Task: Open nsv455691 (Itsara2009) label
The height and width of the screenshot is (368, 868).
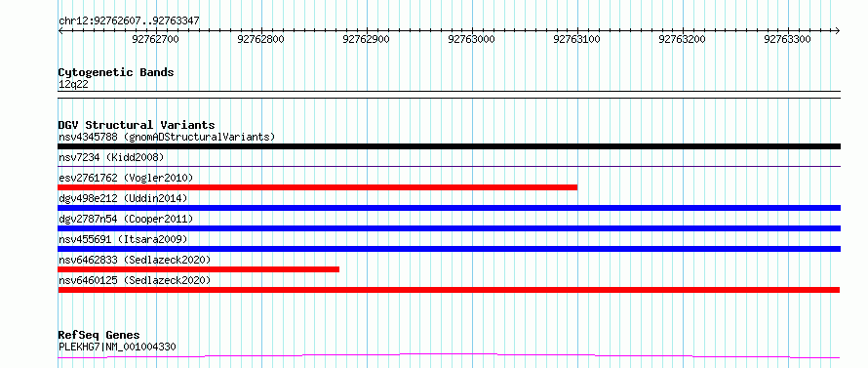Action: [123, 239]
